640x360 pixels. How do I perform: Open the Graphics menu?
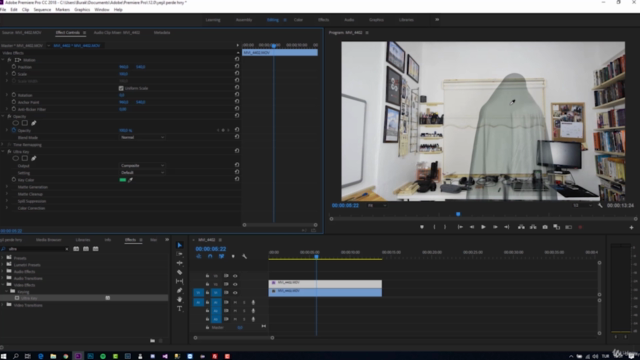click(82, 9)
